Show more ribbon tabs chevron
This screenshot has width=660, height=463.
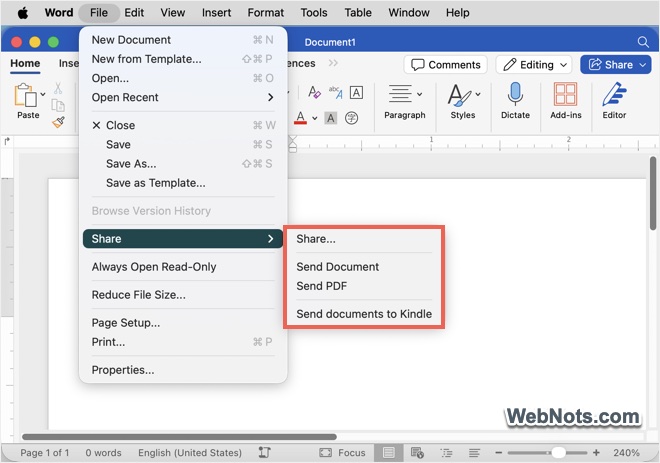pos(333,63)
